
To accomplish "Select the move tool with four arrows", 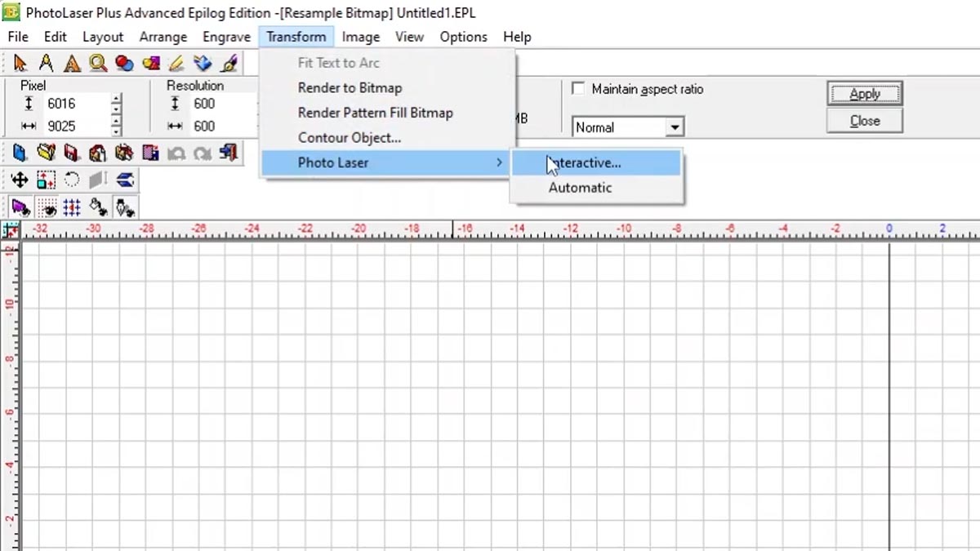I will click(x=20, y=180).
